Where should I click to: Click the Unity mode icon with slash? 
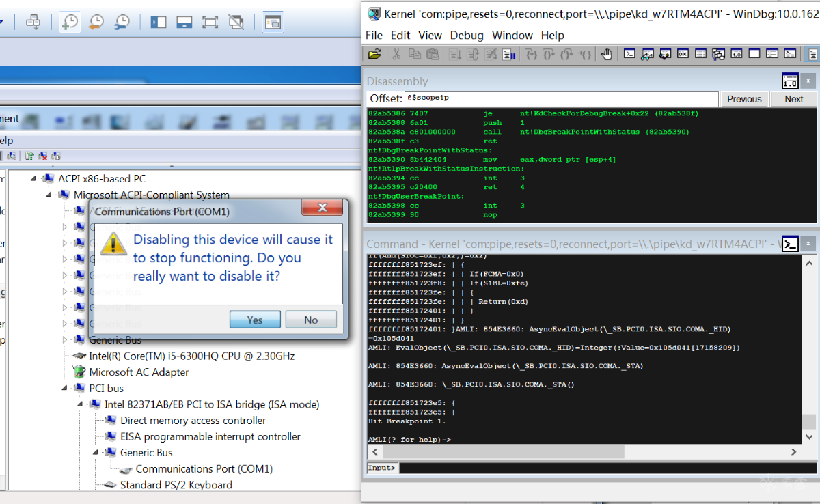[x=236, y=22]
